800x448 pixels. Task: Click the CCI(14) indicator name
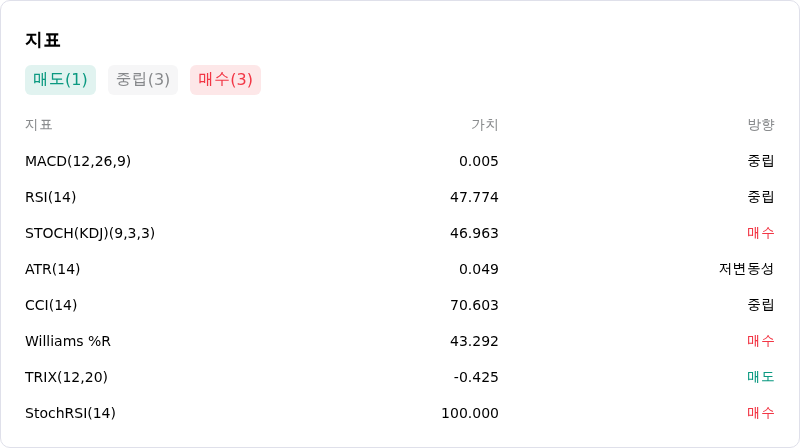coord(51,305)
